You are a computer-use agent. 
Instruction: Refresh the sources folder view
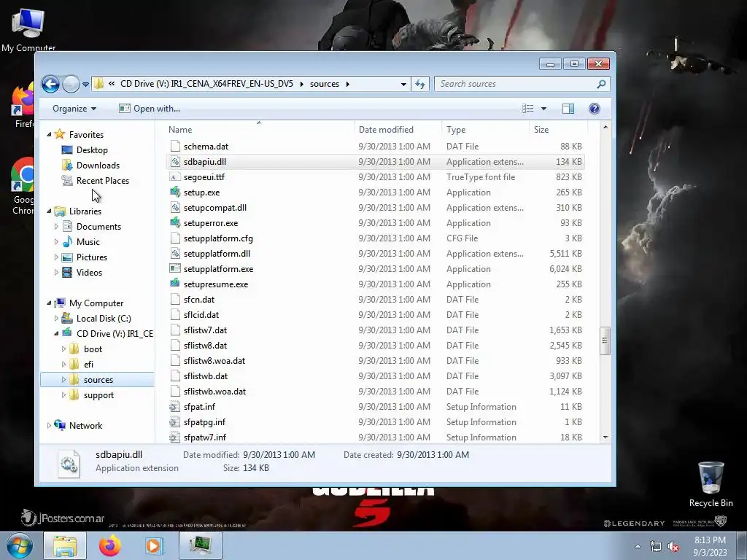[x=419, y=84]
